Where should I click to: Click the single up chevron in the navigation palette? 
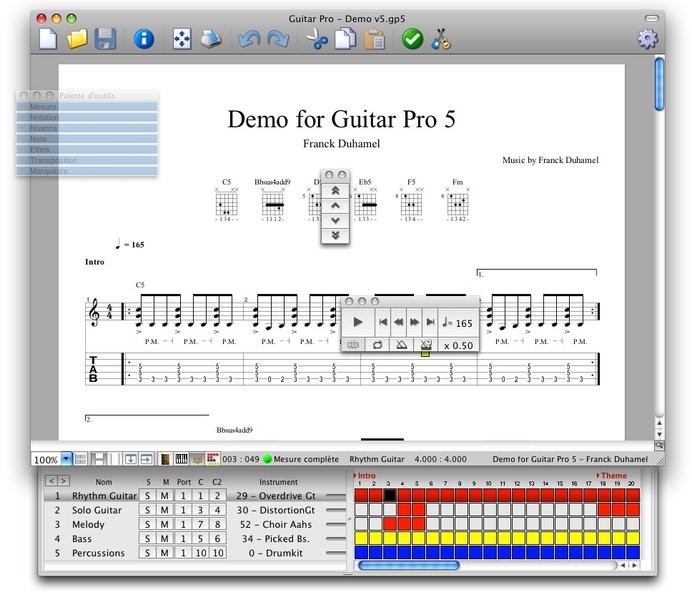(x=335, y=206)
